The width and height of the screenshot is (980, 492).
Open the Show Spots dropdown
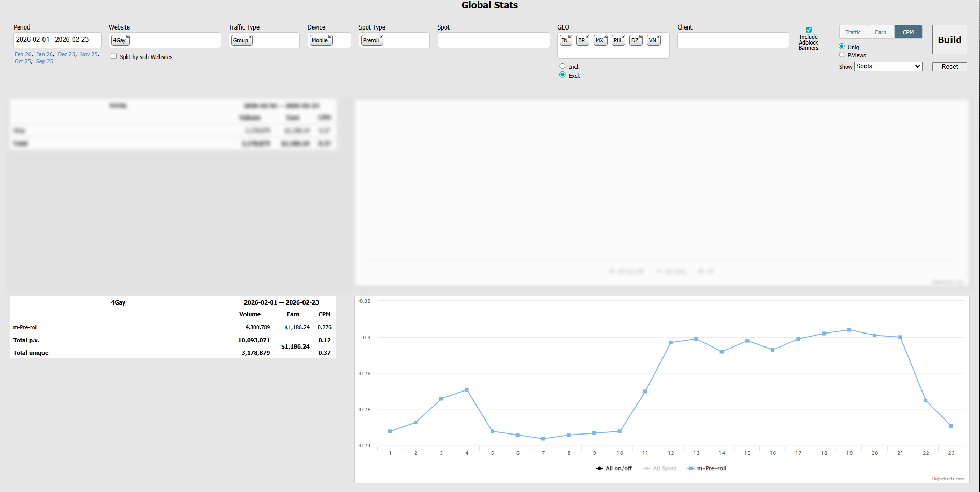click(x=888, y=66)
